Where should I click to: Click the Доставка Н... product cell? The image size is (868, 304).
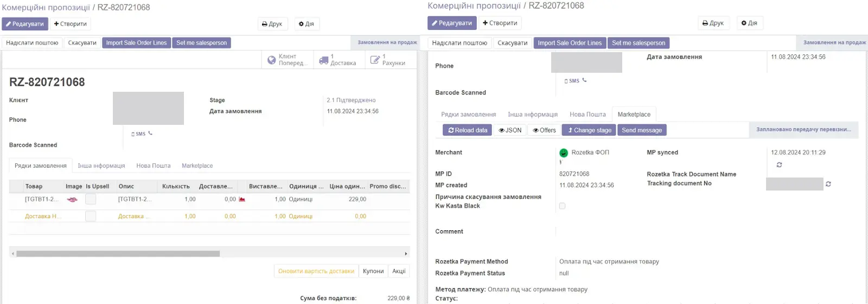click(43, 216)
